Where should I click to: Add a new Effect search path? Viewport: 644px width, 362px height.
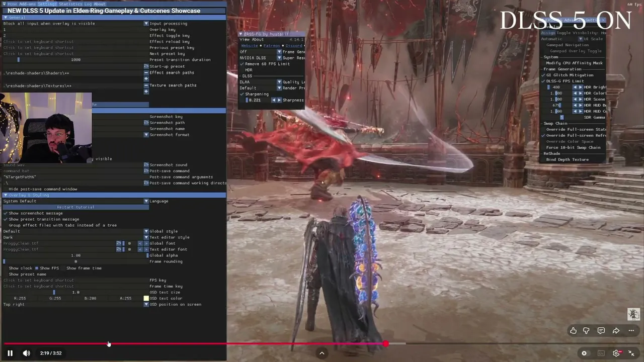click(146, 78)
